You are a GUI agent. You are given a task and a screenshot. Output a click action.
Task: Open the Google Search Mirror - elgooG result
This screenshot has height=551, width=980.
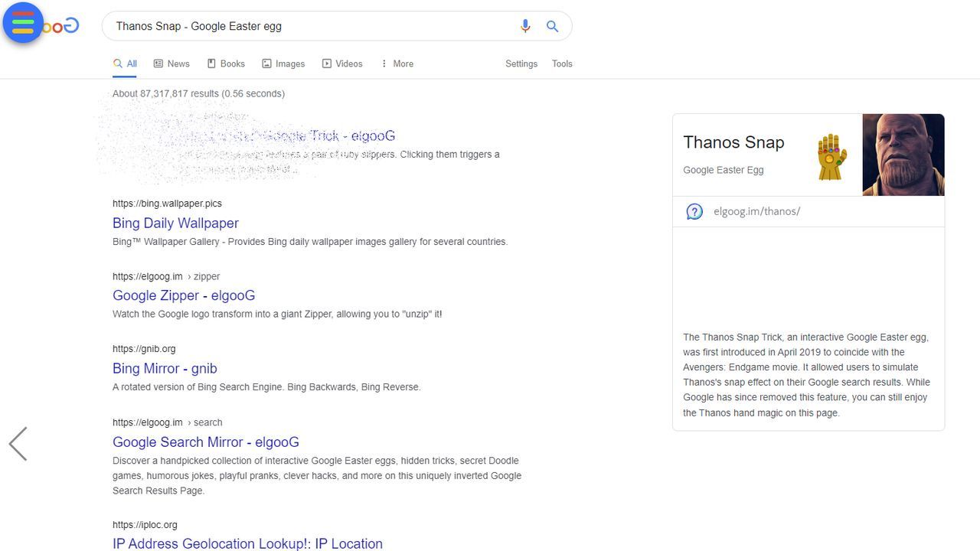(x=206, y=442)
